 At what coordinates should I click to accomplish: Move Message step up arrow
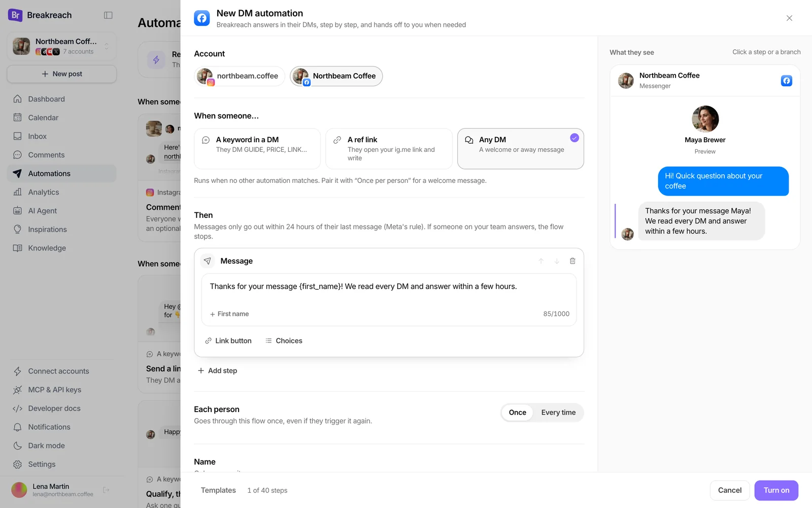click(x=541, y=261)
